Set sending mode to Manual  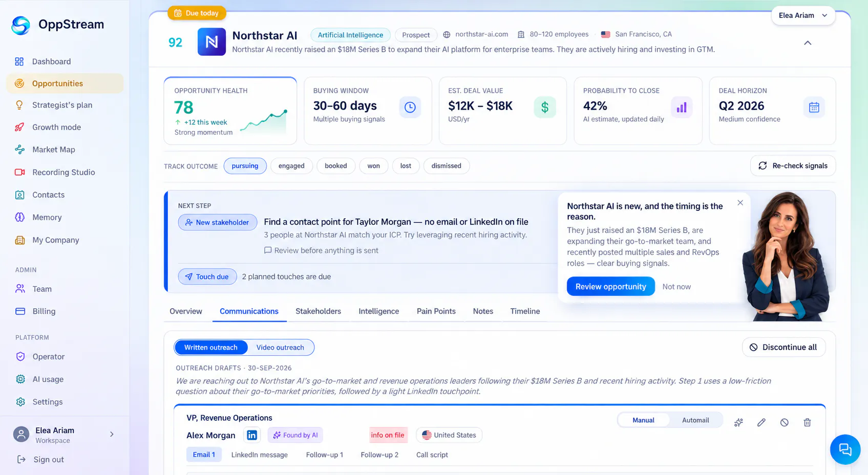(x=643, y=420)
